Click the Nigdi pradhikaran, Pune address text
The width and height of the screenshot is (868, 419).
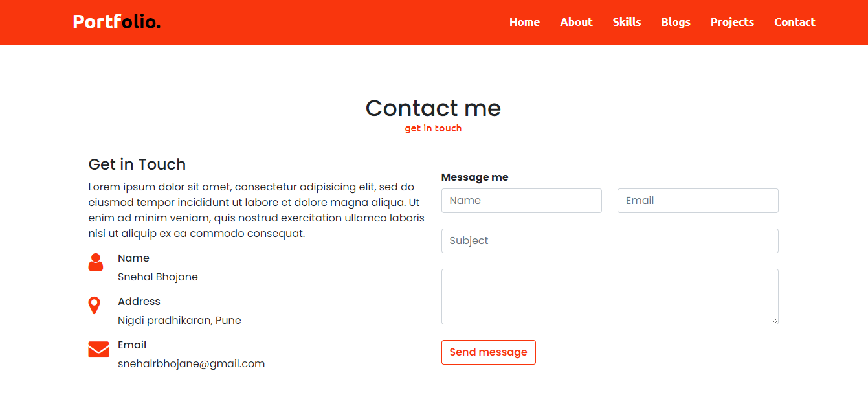point(179,321)
